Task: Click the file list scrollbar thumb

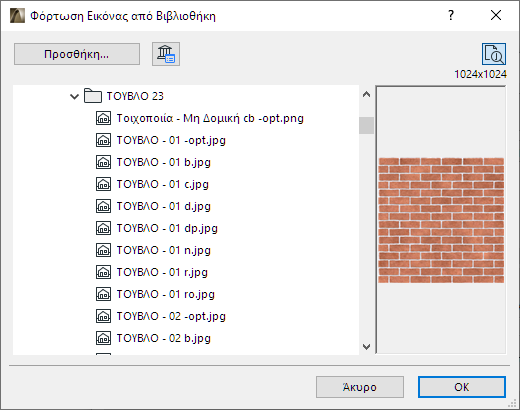Action: pos(366,125)
